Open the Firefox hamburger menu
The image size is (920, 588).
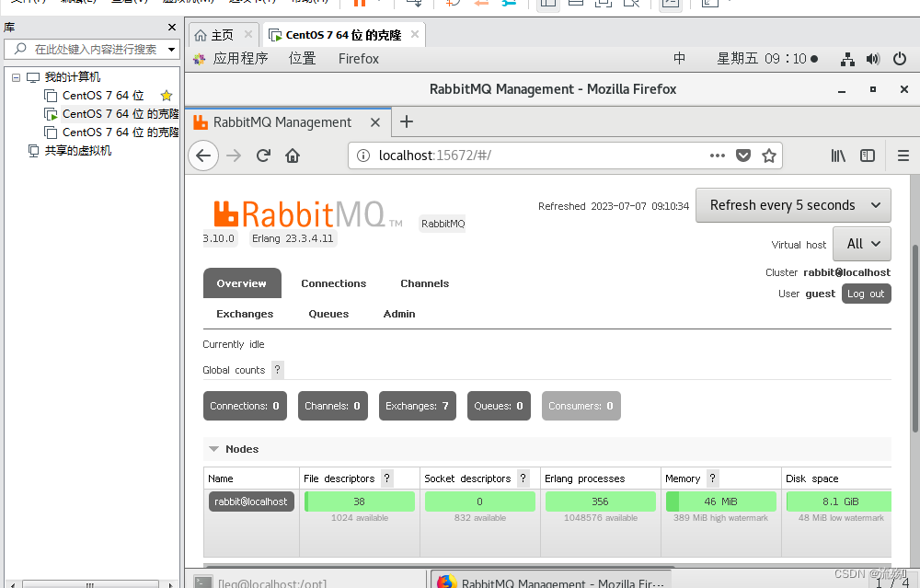(903, 156)
